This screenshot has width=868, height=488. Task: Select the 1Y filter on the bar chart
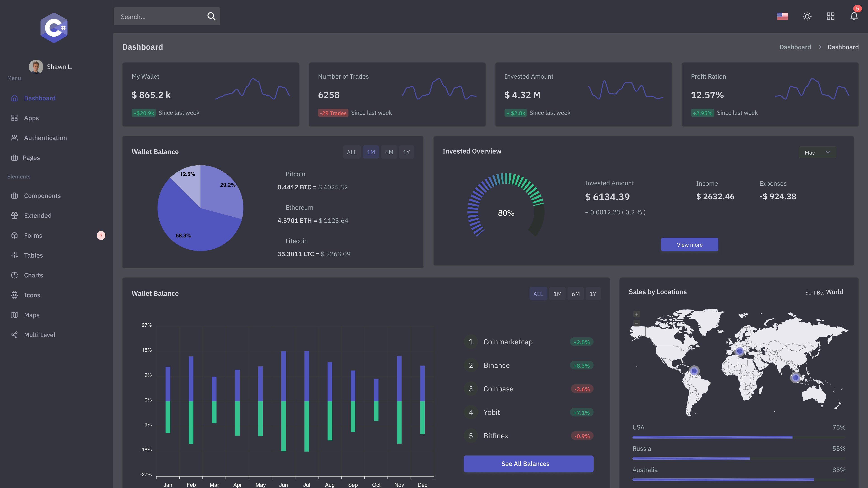click(593, 294)
